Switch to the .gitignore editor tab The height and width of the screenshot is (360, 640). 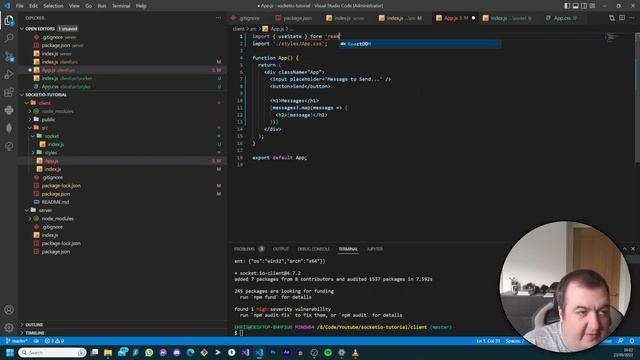pos(246,18)
